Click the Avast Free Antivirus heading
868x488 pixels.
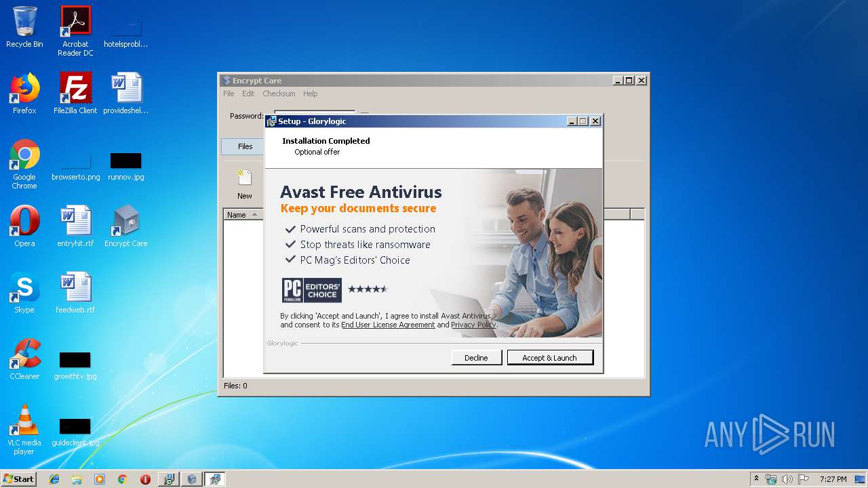(361, 192)
